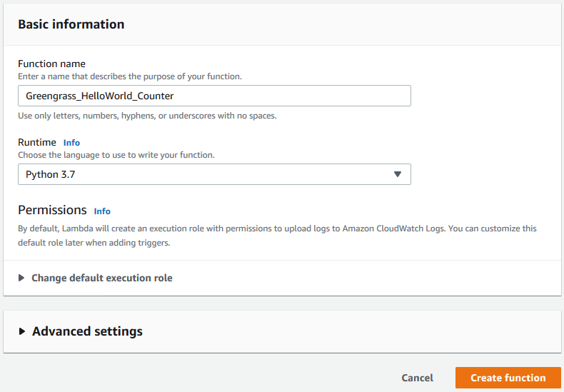Click the Permissions section heading

pyautogui.click(x=52, y=210)
